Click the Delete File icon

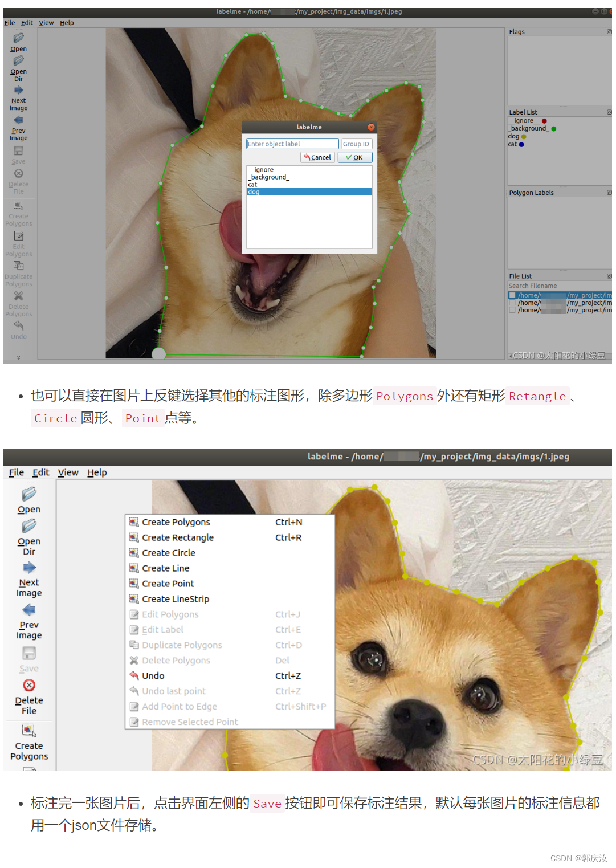point(18,172)
